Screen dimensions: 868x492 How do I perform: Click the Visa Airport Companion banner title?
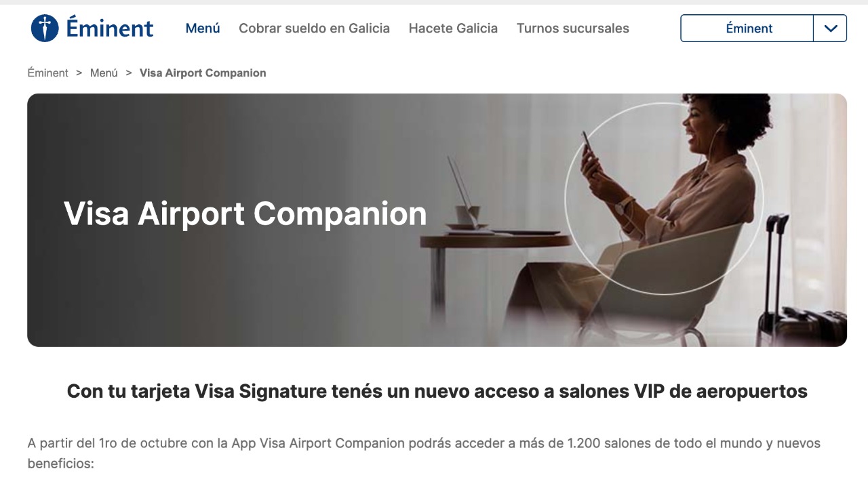[245, 213]
